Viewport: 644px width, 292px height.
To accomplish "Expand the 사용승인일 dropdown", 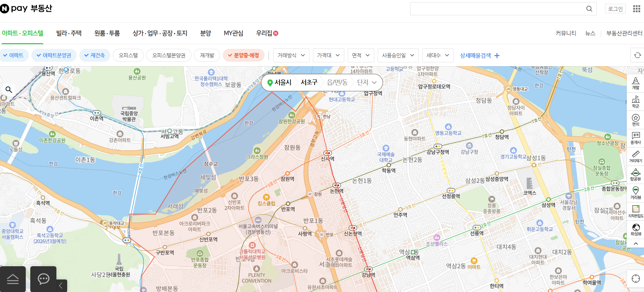I will (398, 55).
